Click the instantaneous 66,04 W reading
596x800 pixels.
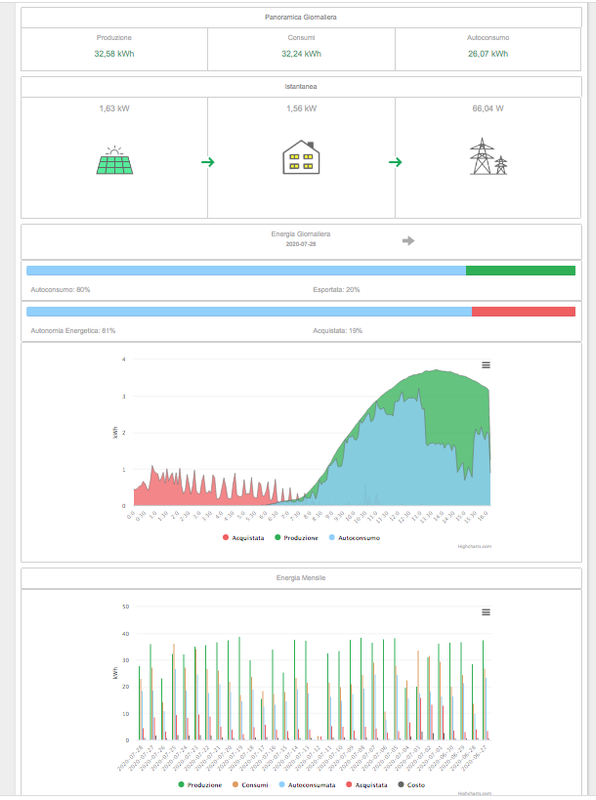point(488,108)
